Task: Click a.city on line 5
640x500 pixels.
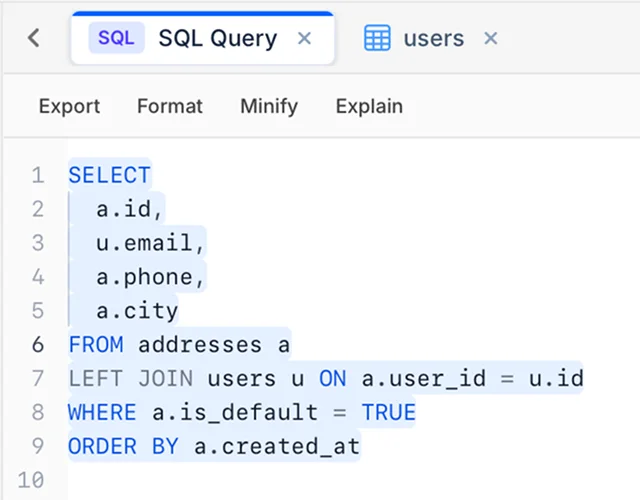Action: coord(137,311)
